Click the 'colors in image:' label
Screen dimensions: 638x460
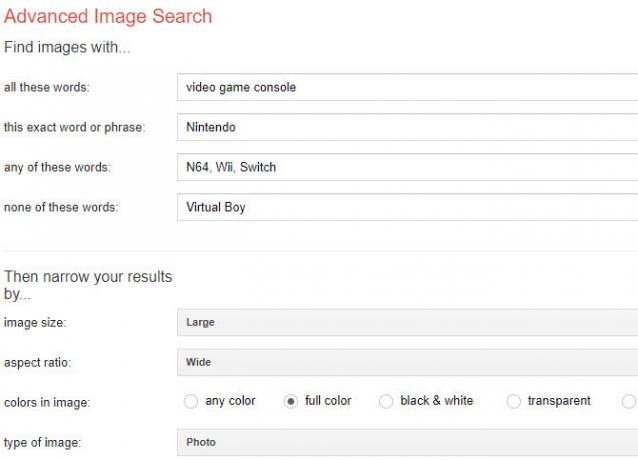[47, 402]
